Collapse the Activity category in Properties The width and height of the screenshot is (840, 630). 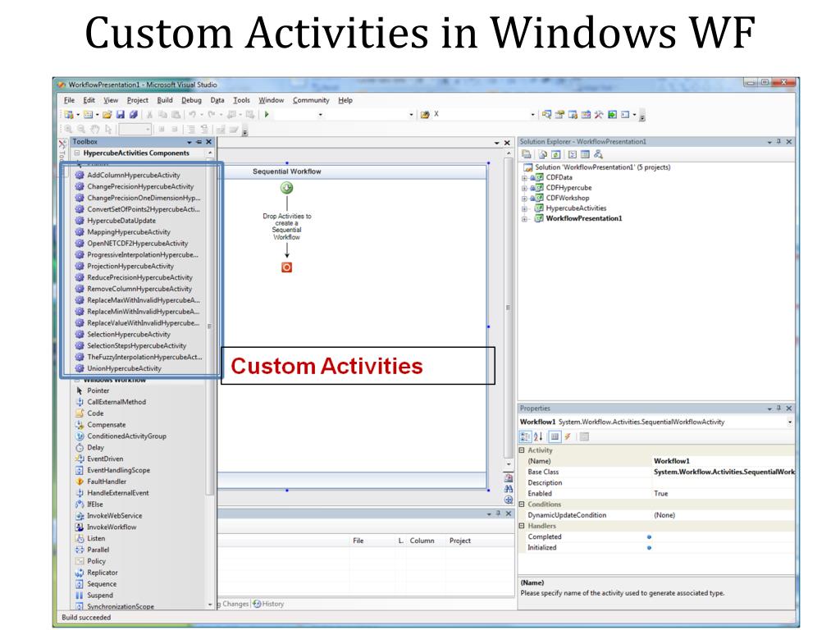522,450
